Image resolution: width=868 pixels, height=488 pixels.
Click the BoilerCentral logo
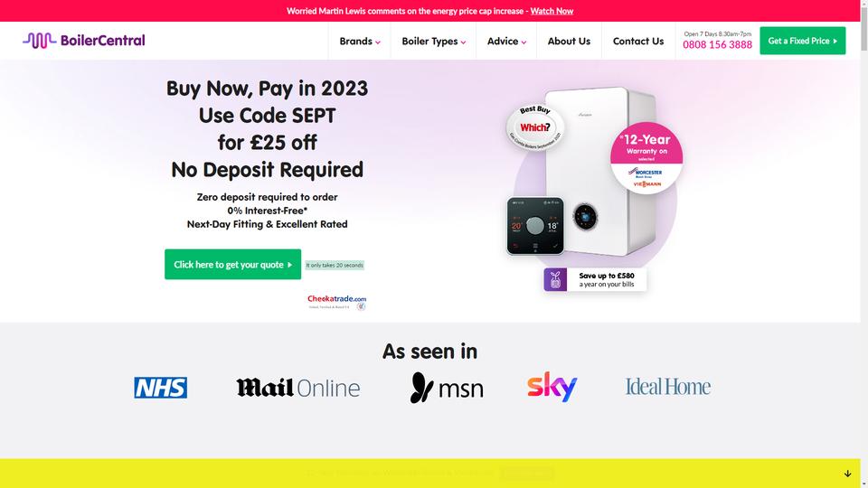83,41
